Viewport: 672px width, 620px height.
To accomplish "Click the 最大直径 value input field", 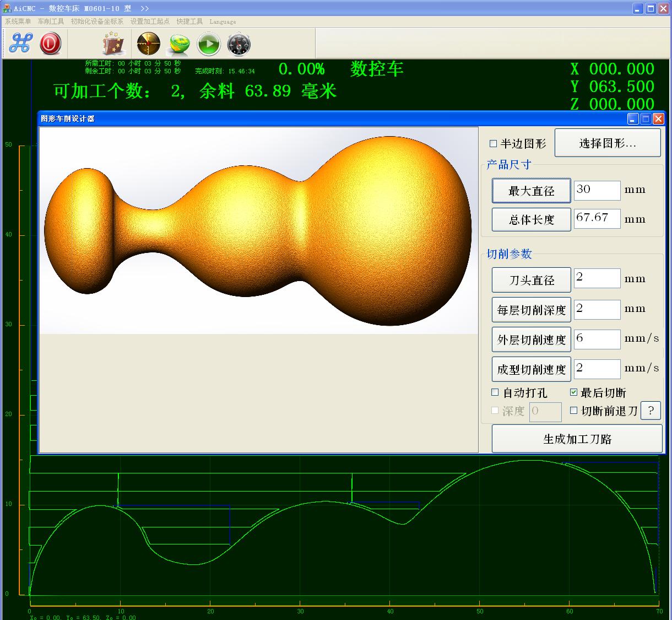I will [597, 190].
